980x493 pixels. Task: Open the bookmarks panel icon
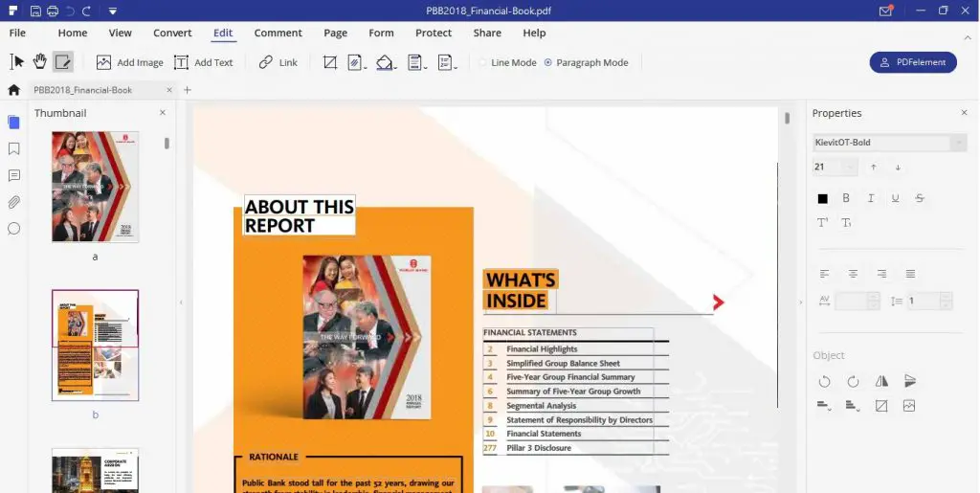coord(13,148)
